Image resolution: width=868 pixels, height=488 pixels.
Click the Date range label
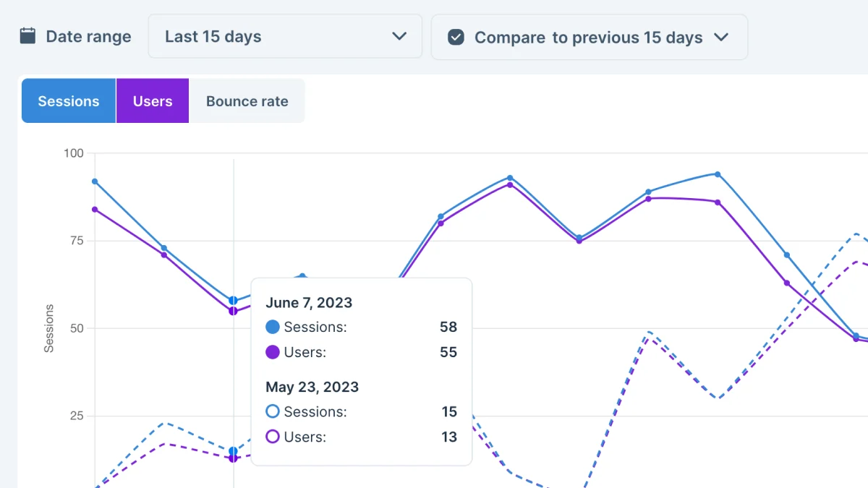[x=88, y=37]
